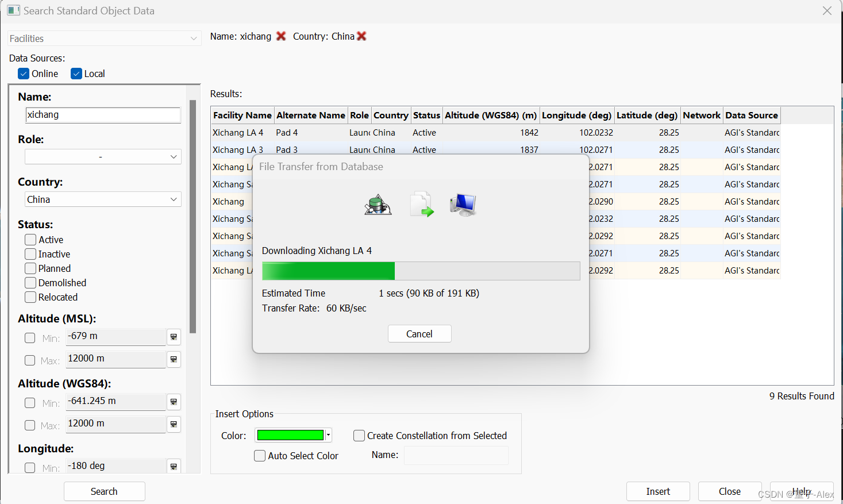Expand the Role dropdown
This screenshot has height=504, width=843.
coord(103,157)
